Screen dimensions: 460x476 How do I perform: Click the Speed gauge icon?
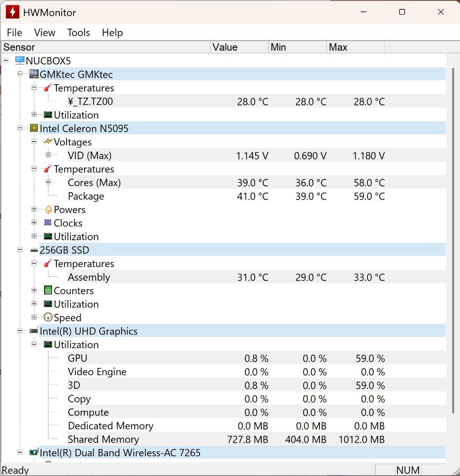pos(48,317)
